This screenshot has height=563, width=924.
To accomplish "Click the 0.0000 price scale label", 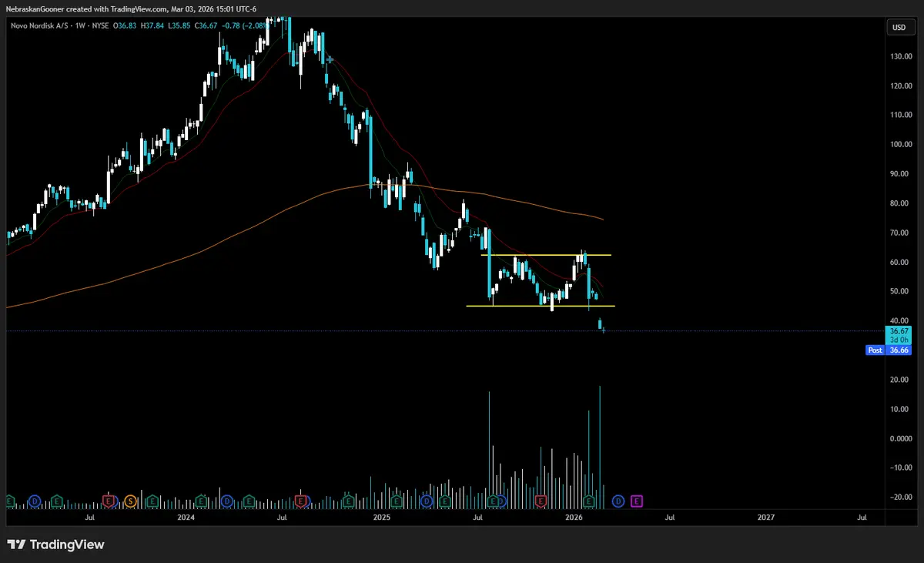I will 902,438.
